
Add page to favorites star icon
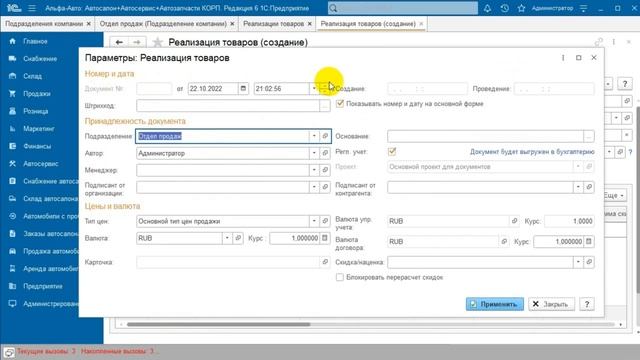coord(157,42)
